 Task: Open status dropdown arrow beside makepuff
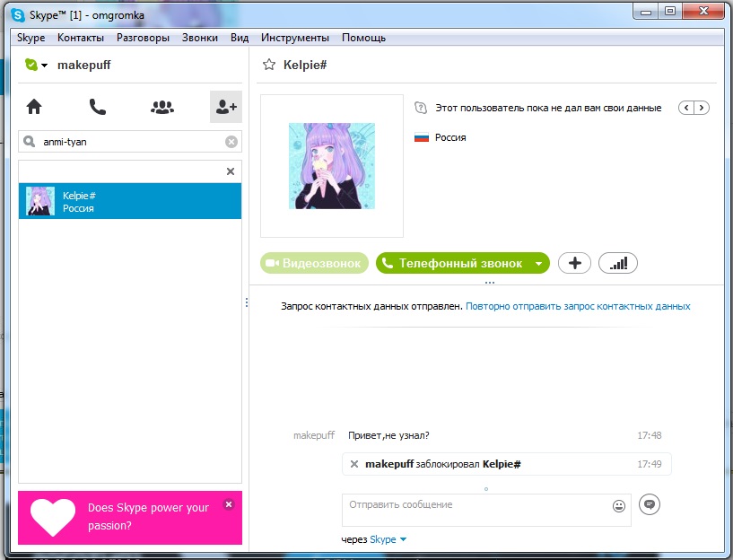[x=44, y=66]
